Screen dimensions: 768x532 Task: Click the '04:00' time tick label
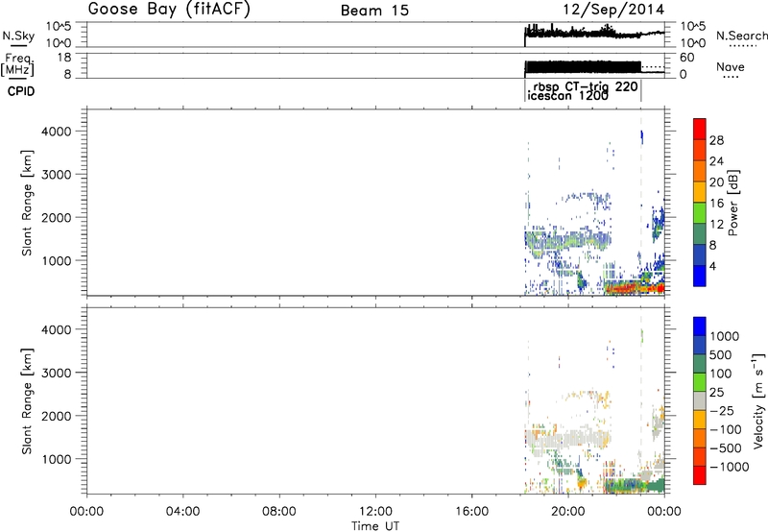[x=182, y=512]
